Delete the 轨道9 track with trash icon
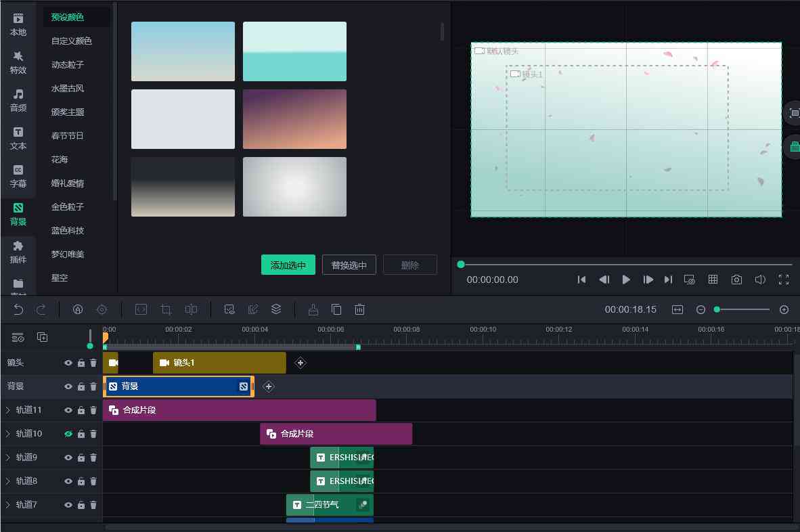Viewport: 800px width, 532px height. pyautogui.click(x=93, y=458)
